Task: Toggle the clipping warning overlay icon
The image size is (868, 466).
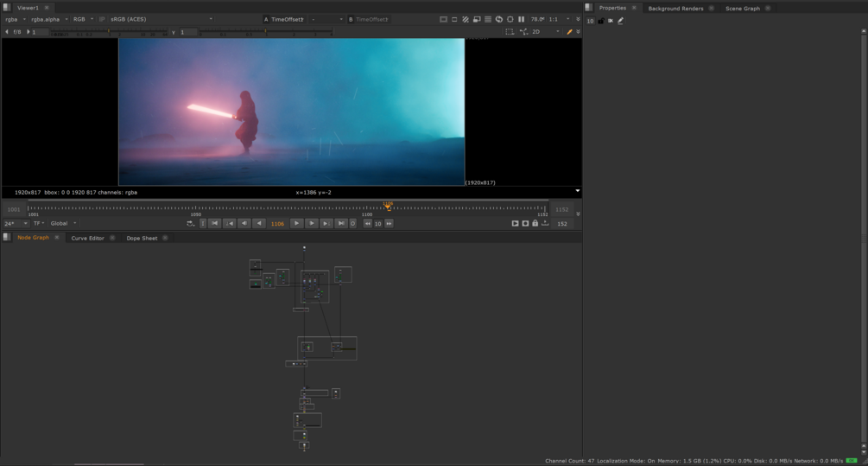Action: 443,19
